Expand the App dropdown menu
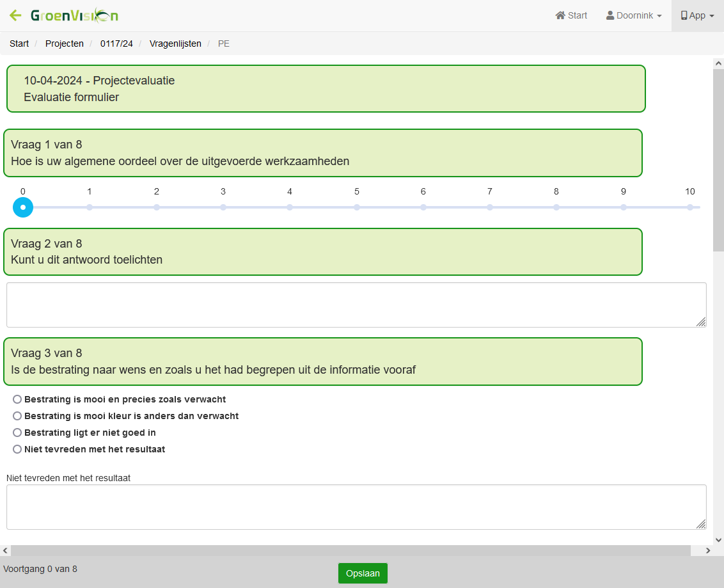 [697, 15]
